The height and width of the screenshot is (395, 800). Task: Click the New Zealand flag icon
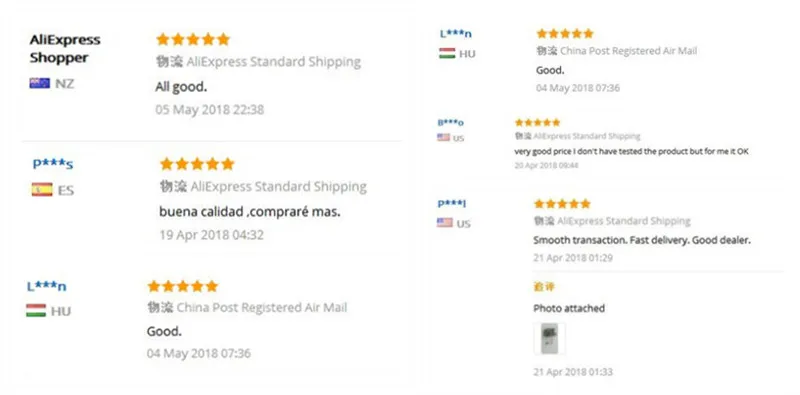(x=39, y=83)
